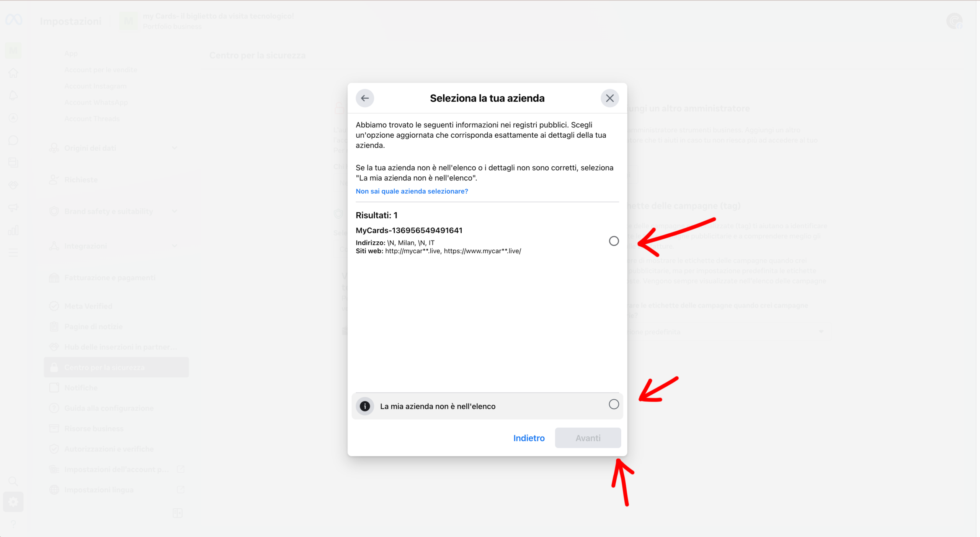Select the MyCards-136956549491641 radio button
Screen dimensions: 980x537
[614, 241]
